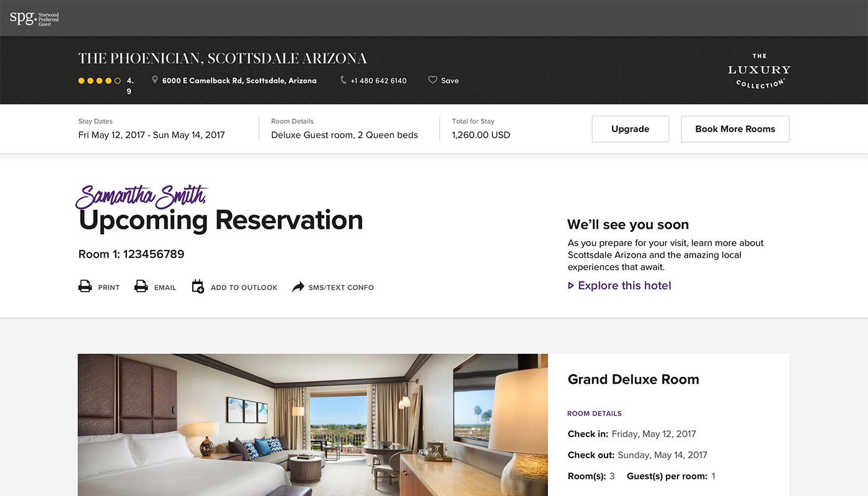Click the Save label in the header
This screenshot has height=496, width=868.
449,81
